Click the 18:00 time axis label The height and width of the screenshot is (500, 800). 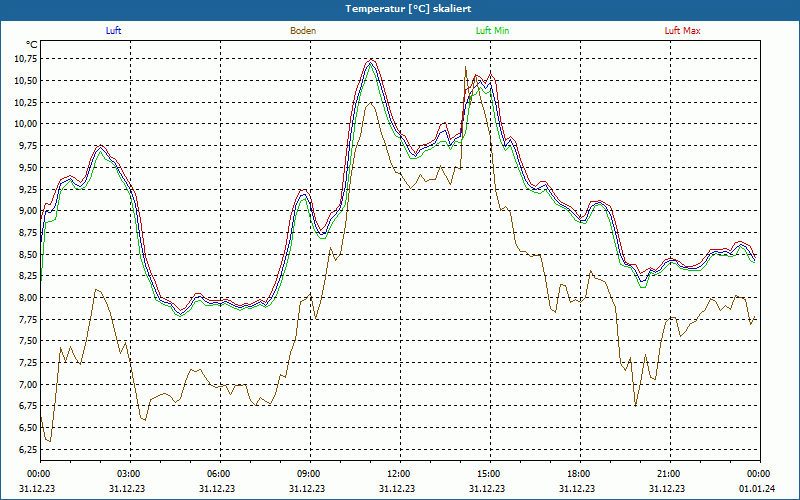pyautogui.click(x=580, y=474)
